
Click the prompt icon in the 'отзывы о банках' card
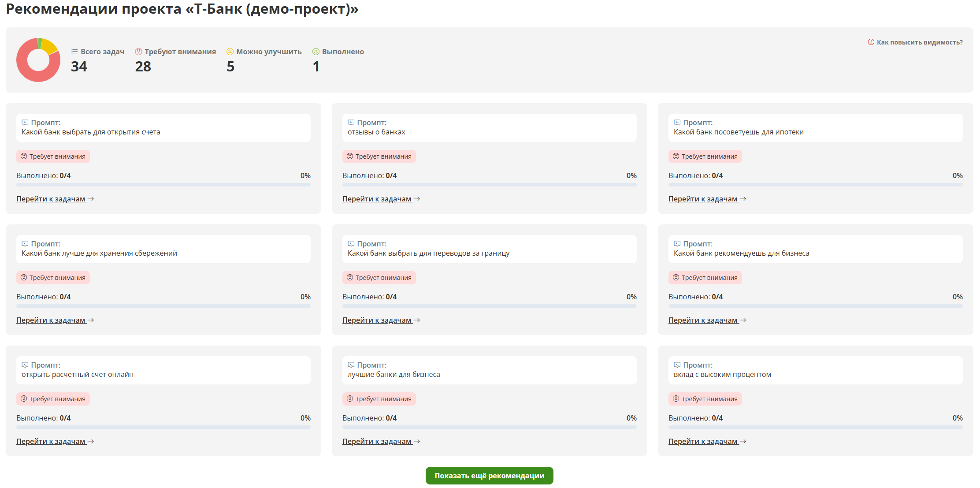(x=351, y=123)
